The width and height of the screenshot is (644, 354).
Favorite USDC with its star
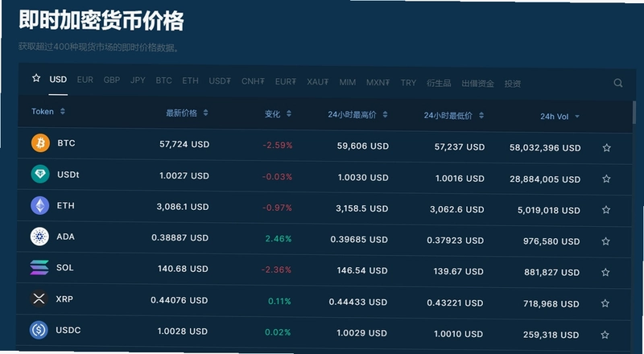point(605,335)
